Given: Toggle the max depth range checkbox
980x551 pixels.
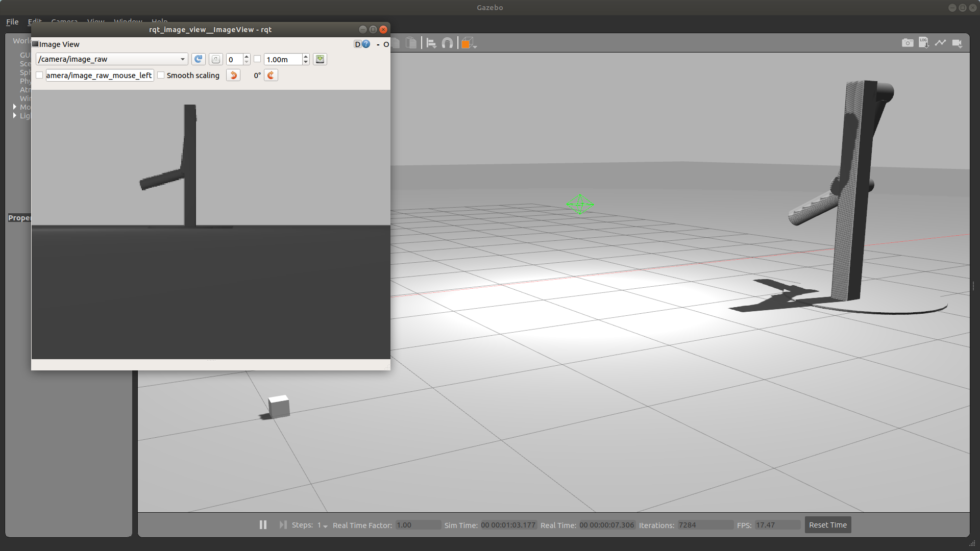Looking at the screenshot, I should 257,59.
